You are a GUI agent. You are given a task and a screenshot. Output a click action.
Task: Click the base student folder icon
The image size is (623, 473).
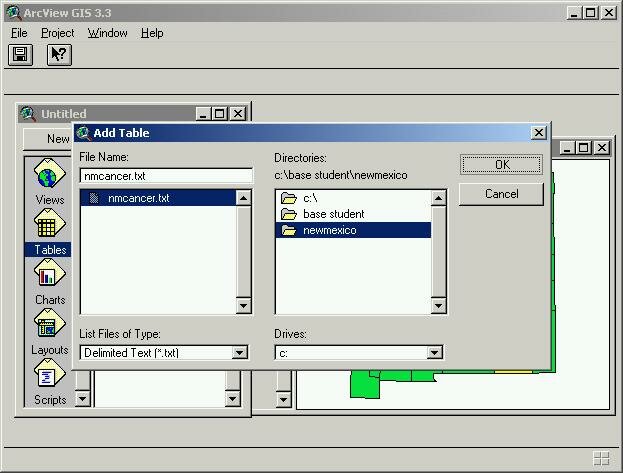(x=289, y=214)
